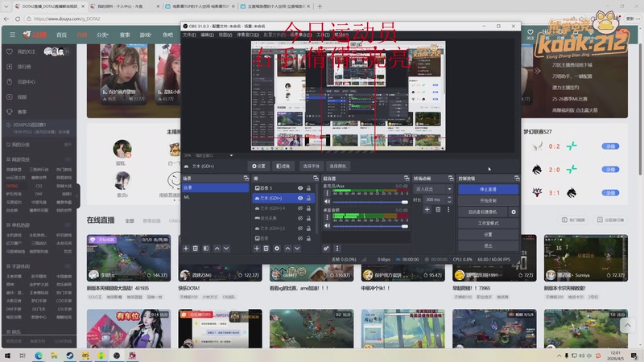Click 停止直播 button
644x362 pixels.
[x=488, y=189]
